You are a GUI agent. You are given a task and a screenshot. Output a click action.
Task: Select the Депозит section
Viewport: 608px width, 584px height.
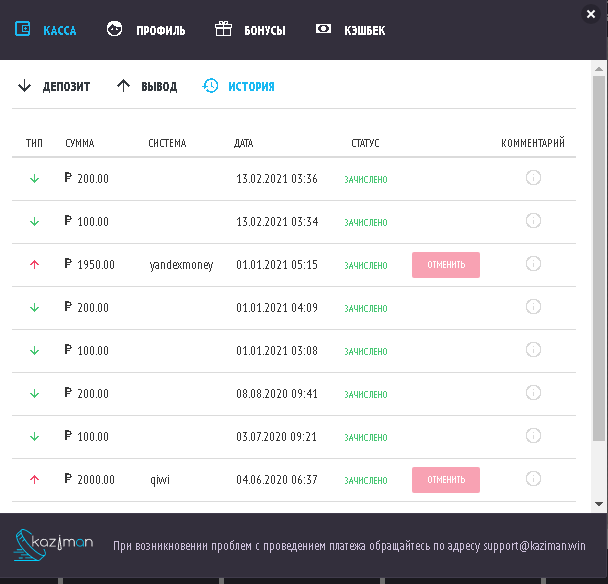click(54, 87)
